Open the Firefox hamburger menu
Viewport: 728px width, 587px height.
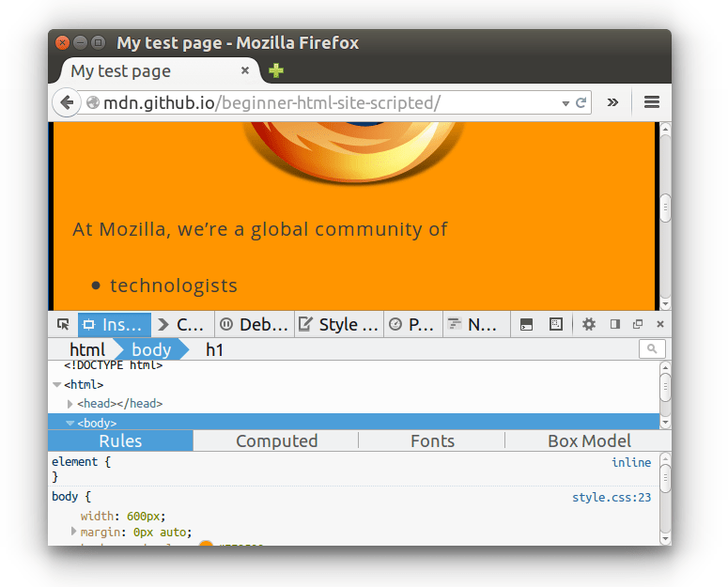651,102
